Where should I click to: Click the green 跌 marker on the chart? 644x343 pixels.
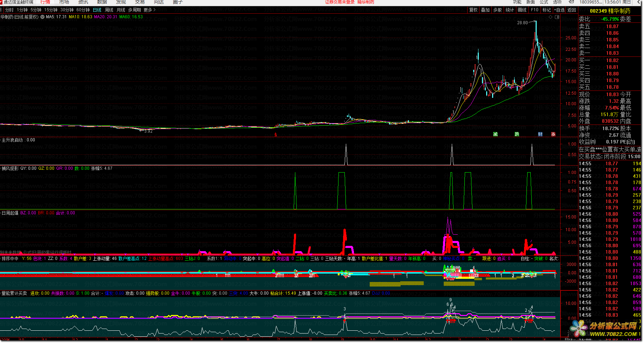(x=517, y=134)
